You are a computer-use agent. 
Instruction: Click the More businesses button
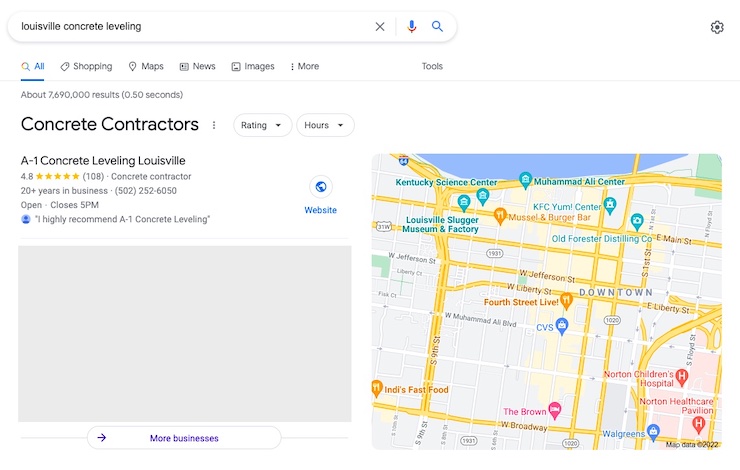coord(184,438)
